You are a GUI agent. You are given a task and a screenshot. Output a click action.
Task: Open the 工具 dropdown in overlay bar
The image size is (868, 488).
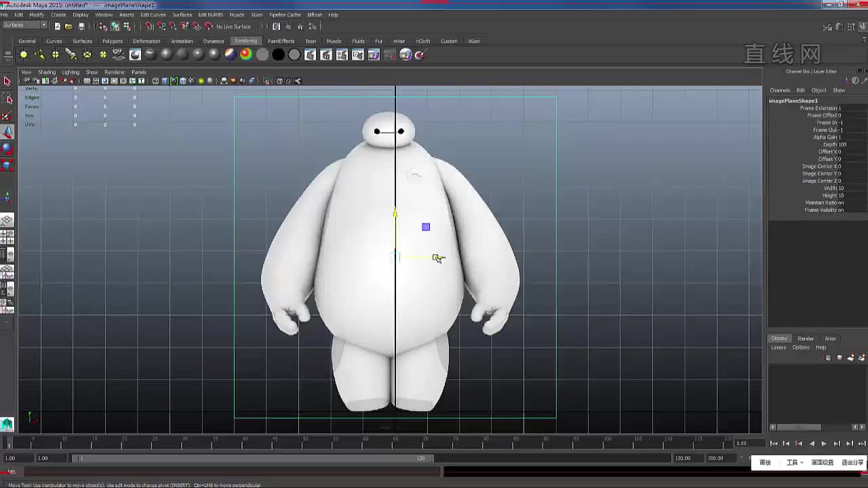794,462
